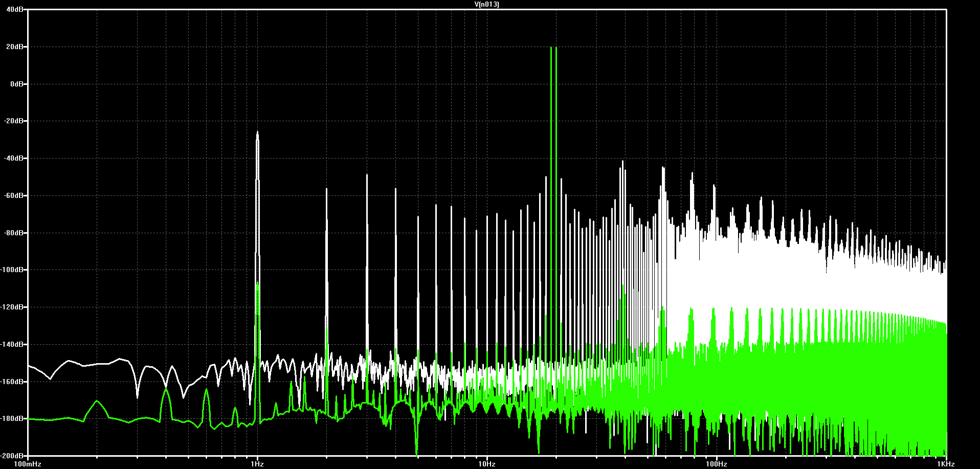Click the 10Hz x-axis label
Image resolution: width=980 pixels, height=469 pixels.
pos(487,464)
